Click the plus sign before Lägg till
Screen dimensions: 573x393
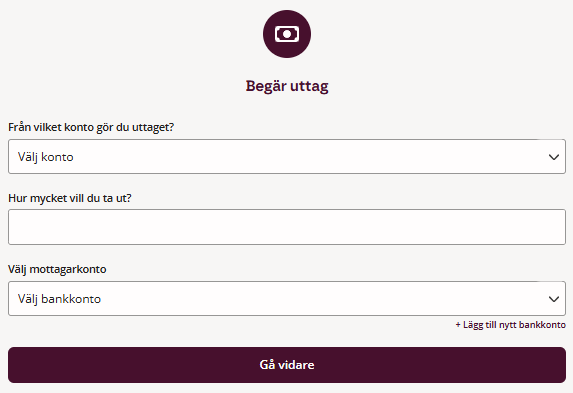(458, 325)
